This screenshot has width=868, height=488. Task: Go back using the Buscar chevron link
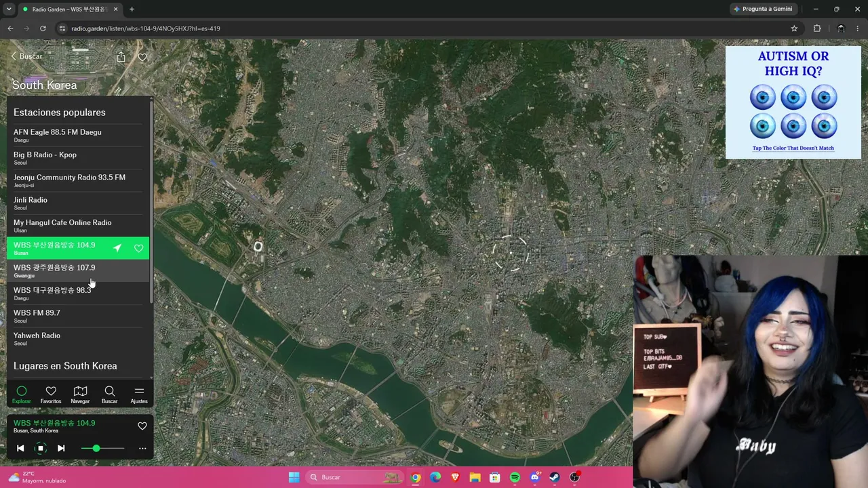click(x=27, y=56)
